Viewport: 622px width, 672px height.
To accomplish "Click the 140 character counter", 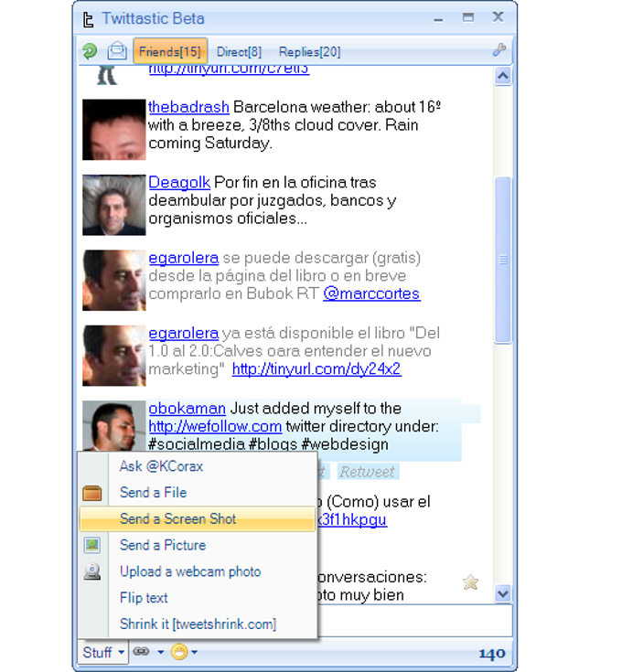I will 492,653.
